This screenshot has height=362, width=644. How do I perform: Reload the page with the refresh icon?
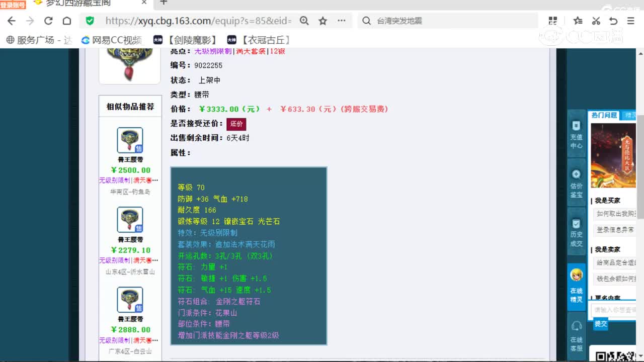pos(48,21)
